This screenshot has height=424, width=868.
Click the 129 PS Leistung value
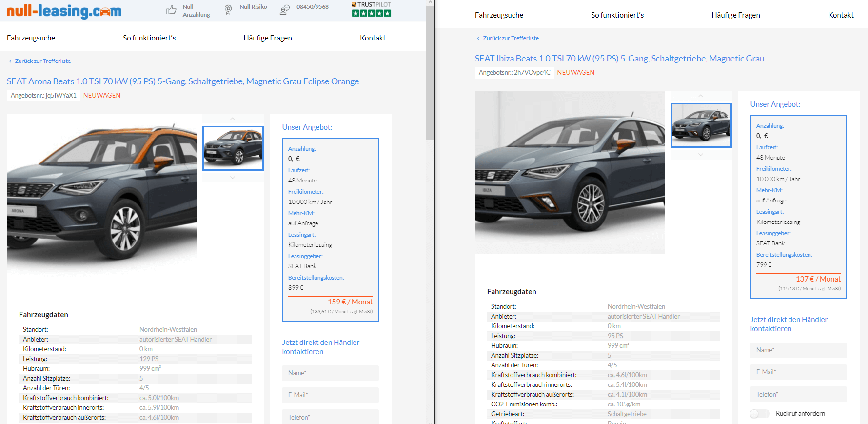point(149,359)
